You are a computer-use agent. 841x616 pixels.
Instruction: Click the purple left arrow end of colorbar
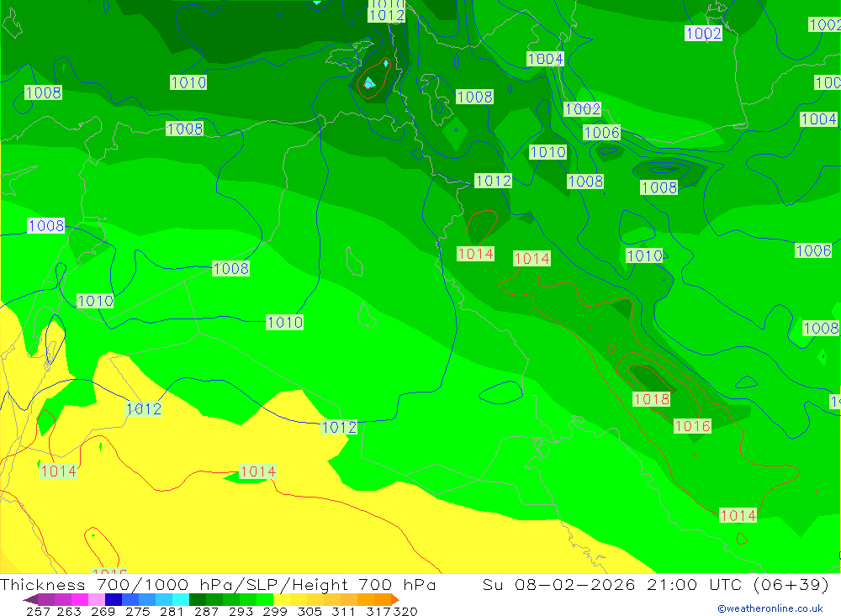point(30,599)
